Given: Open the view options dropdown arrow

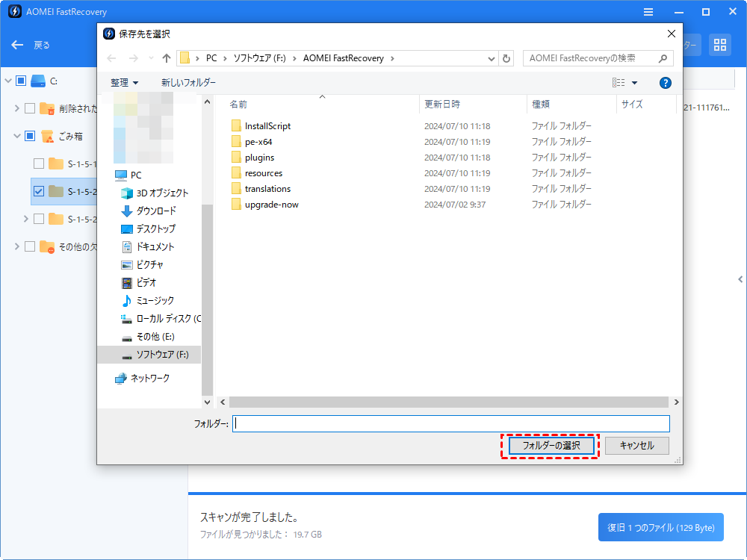Looking at the screenshot, I should coord(634,83).
